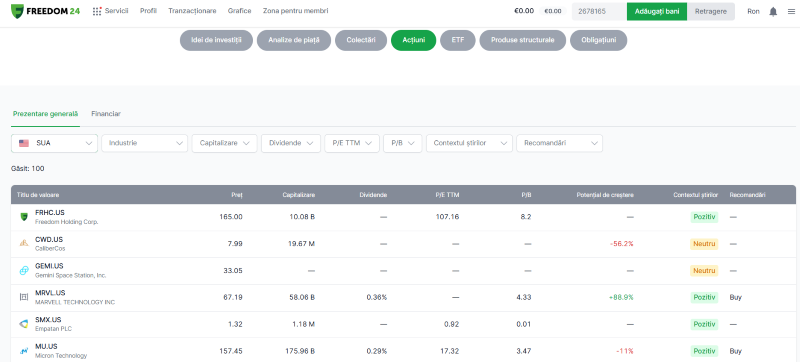Click the -56.2% growth potential value
Image resolution: width=800 pixels, height=362 pixels.
621,244
